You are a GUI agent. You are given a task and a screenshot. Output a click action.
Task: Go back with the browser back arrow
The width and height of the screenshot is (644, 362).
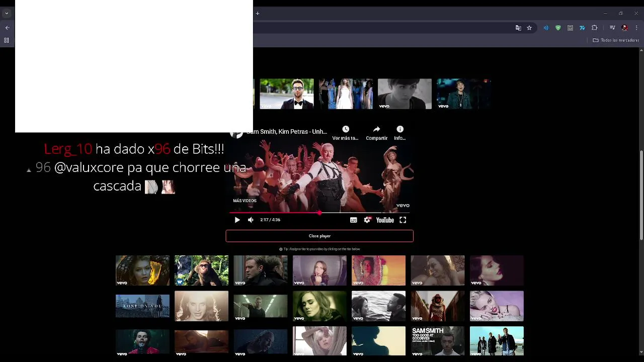[x=7, y=28]
